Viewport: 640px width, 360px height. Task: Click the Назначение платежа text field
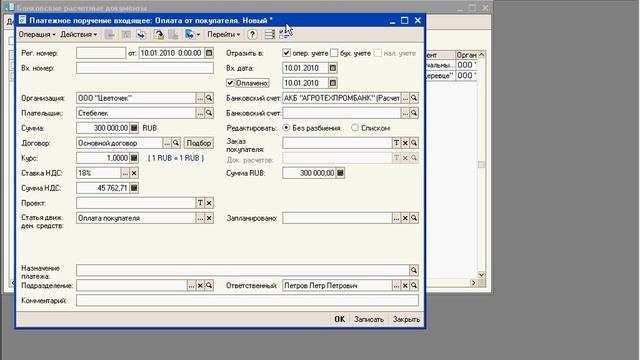point(243,270)
